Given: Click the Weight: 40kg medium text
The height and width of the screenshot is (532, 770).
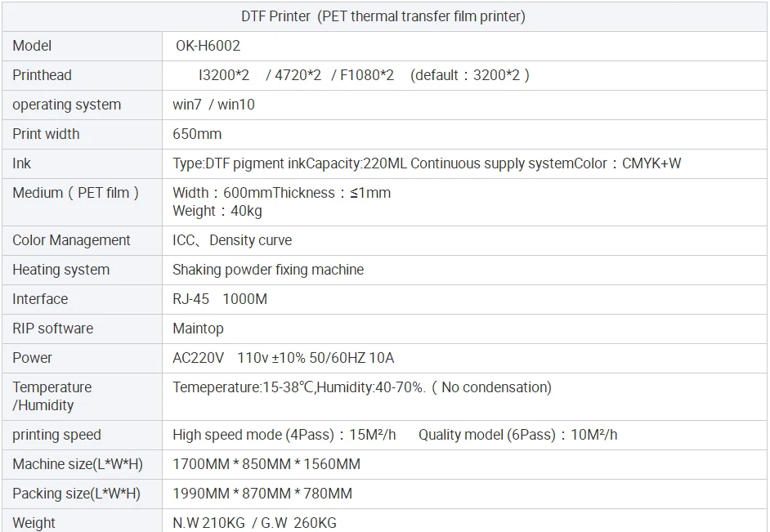Looking at the screenshot, I should [217, 211].
